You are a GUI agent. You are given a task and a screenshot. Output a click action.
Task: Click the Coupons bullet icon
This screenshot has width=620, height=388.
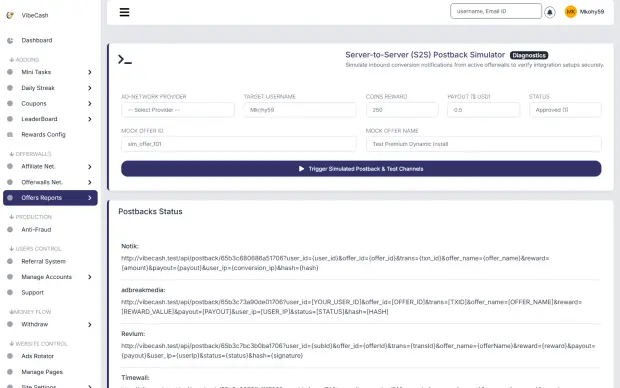point(10,103)
